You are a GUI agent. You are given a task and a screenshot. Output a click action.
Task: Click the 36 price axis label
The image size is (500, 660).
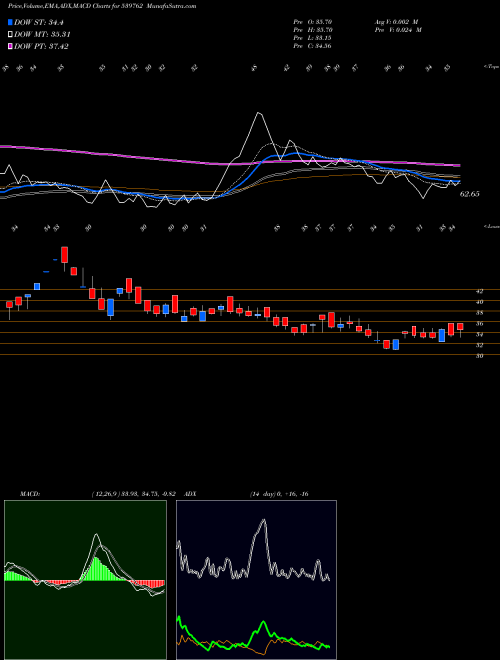tap(479, 324)
